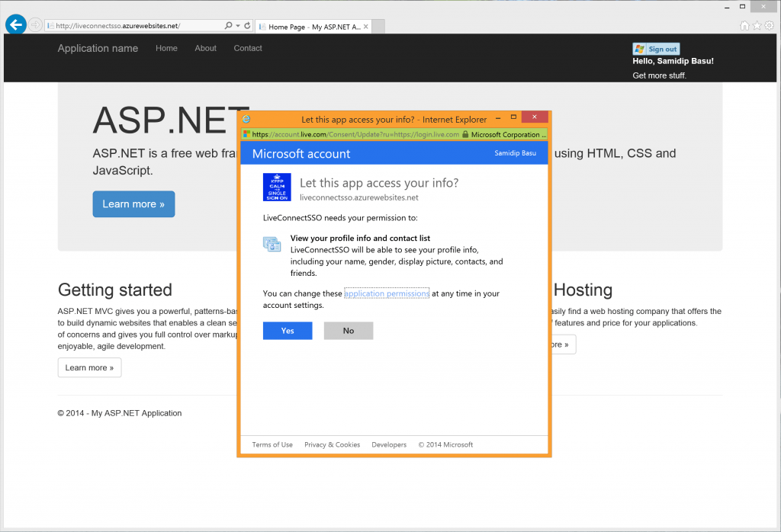Click the Keep Calm Single Sign On app logo

click(277, 187)
